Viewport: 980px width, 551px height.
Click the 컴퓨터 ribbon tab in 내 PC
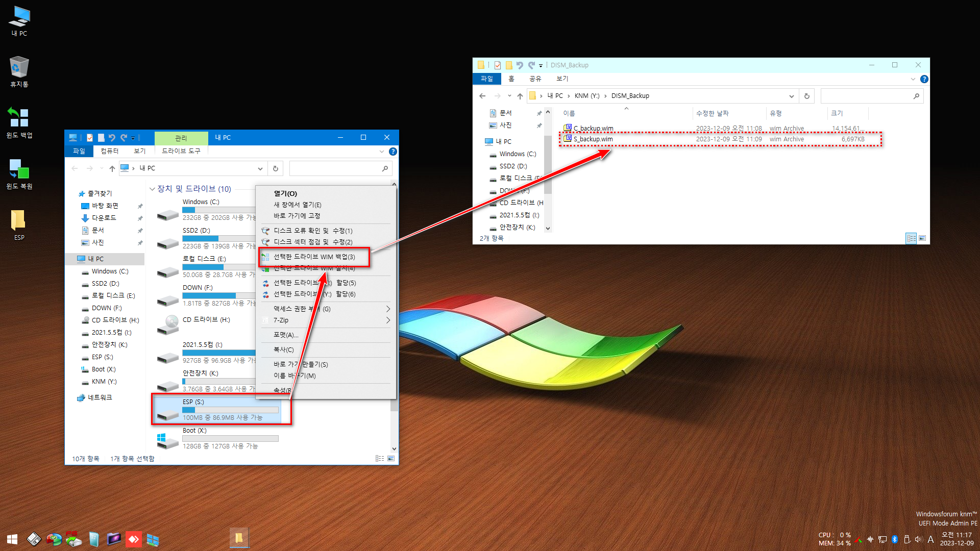tap(109, 152)
